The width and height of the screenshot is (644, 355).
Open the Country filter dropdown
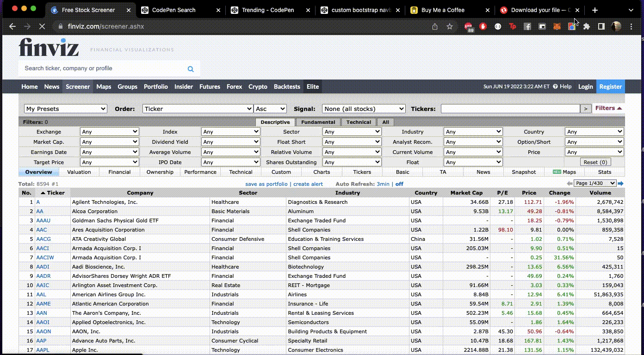click(594, 132)
